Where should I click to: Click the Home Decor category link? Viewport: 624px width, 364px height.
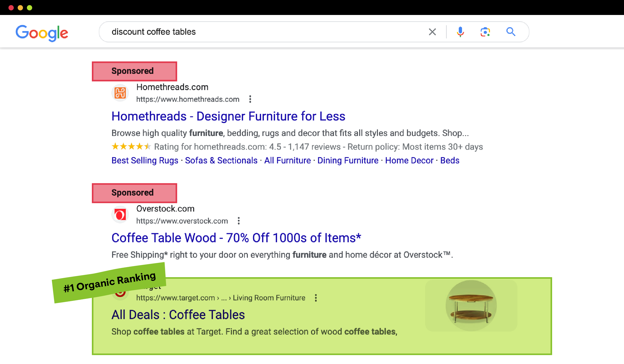click(409, 160)
